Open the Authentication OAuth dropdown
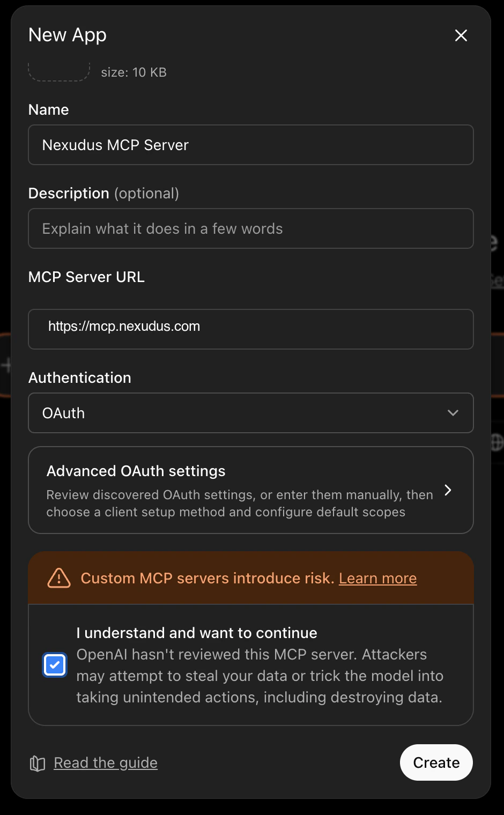The width and height of the screenshot is (504, 815). [251, 413]
